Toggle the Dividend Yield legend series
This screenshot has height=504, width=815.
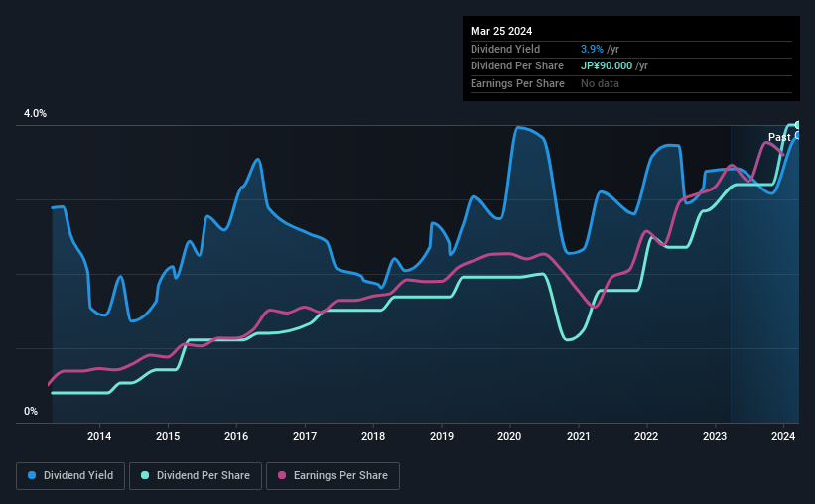pos(70,476)
